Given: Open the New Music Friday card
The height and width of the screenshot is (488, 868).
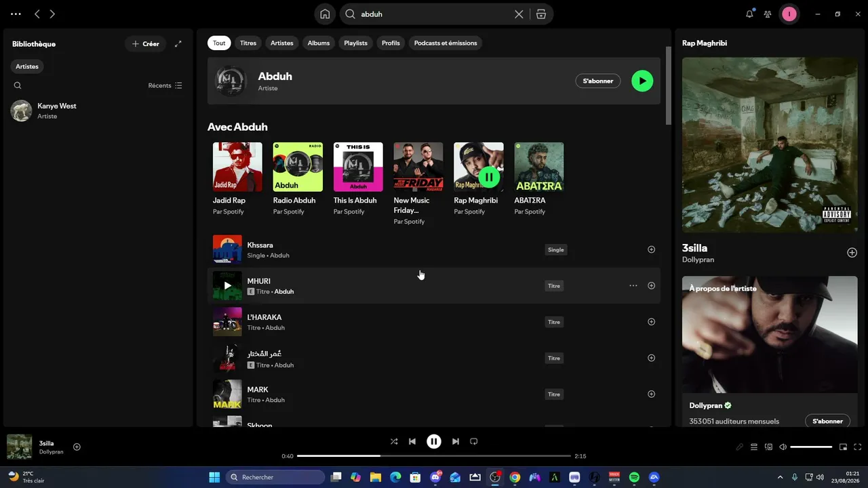Looking at the screenshot, I should [418, 184].
